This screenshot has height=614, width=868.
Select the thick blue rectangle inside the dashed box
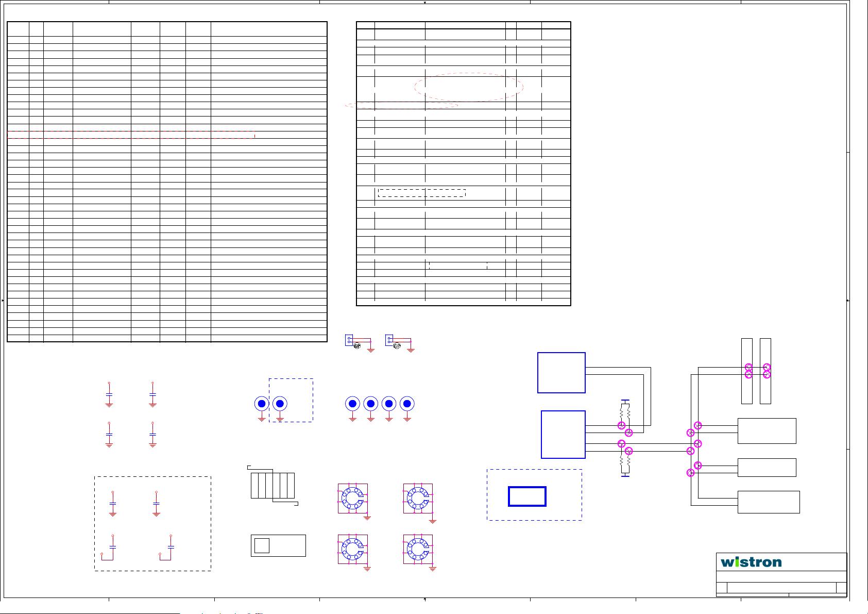[527, 496]
